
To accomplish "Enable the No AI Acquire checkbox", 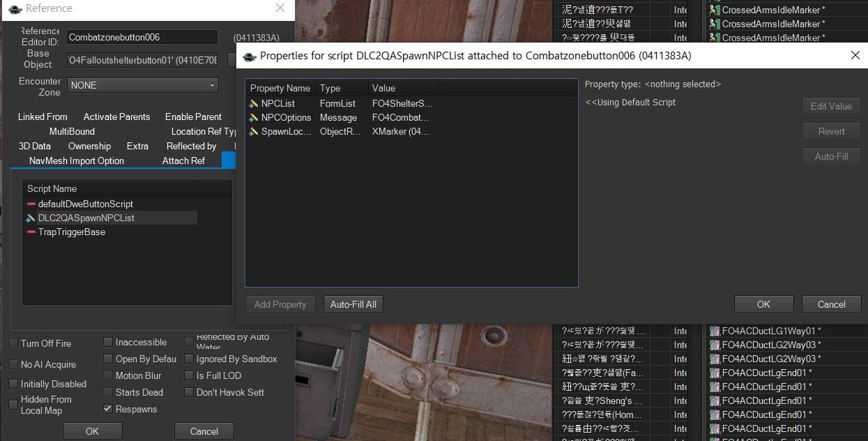I will (13, 364).
